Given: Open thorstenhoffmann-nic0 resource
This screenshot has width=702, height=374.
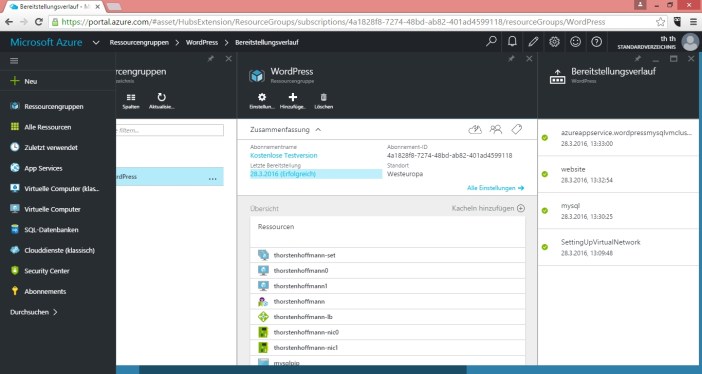Looking at the screenshot, I should tap(387, 332).
